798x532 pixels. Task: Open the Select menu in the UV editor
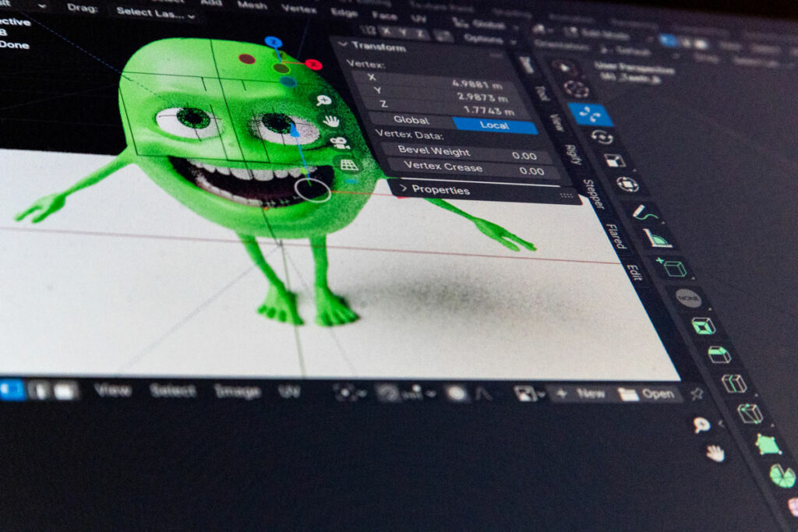(172, 390)
